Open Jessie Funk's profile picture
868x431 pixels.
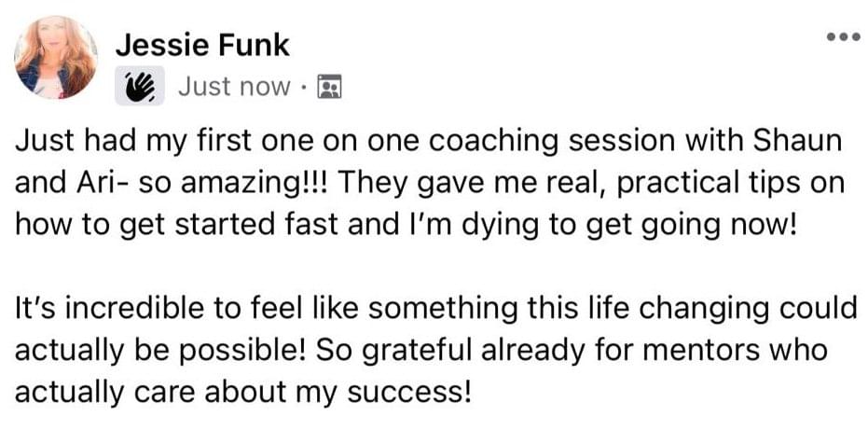click(x=56, y=57)
